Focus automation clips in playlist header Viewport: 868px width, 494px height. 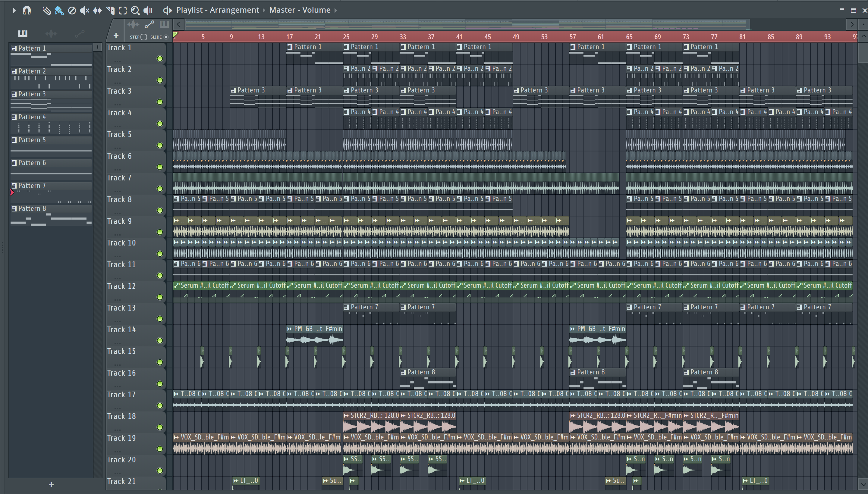click(x=149, y=24)
